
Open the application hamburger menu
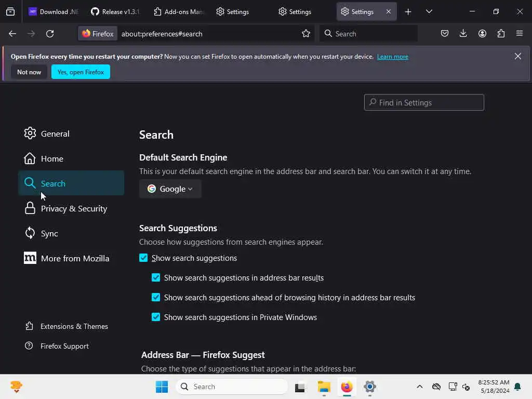point(519,33)
